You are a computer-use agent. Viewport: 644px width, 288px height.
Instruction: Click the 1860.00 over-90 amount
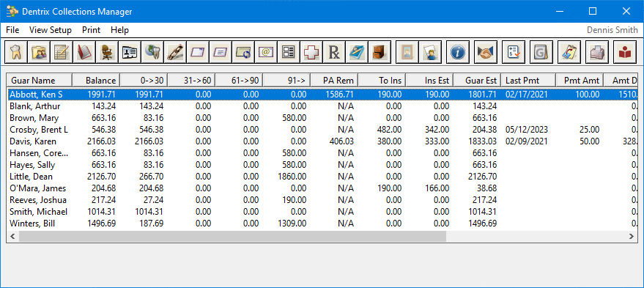[292, 177]
